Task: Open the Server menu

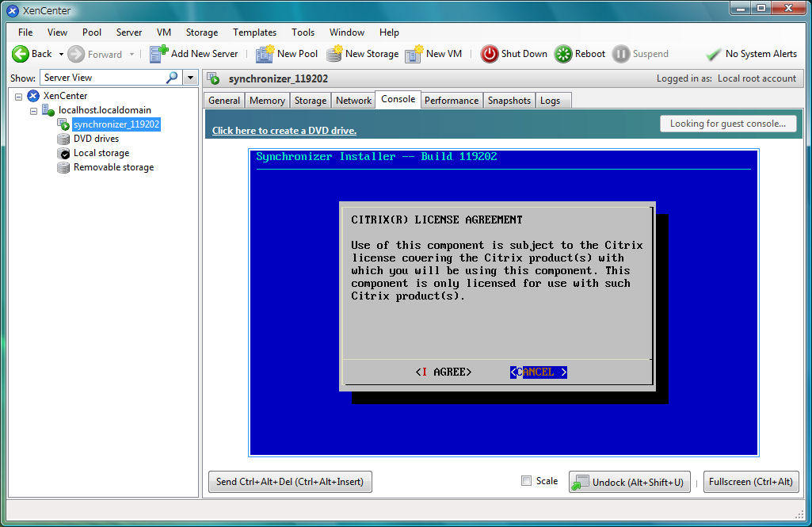Action: [x=129, y=32]
